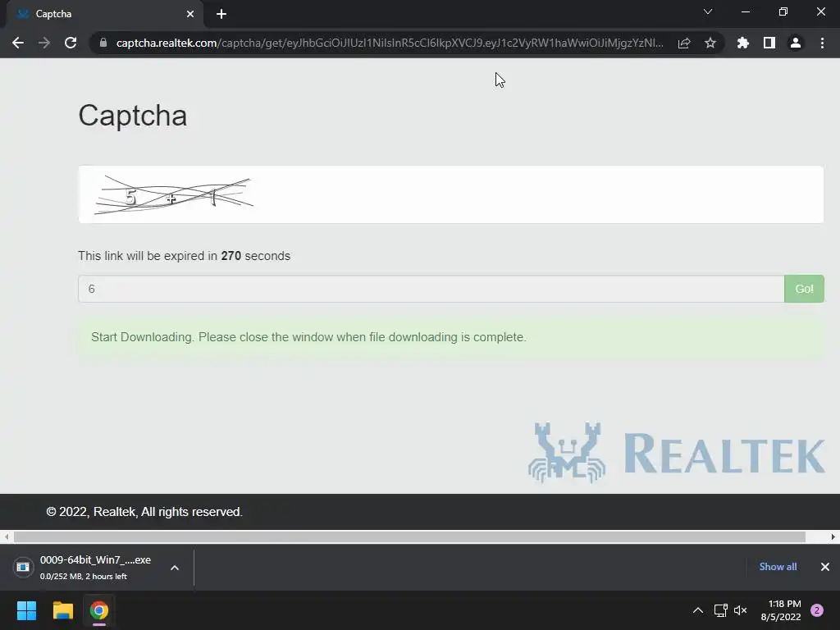Screen dimensions: 840x630
Task: Restore down the Chrome window
Action: pos(783,11)
